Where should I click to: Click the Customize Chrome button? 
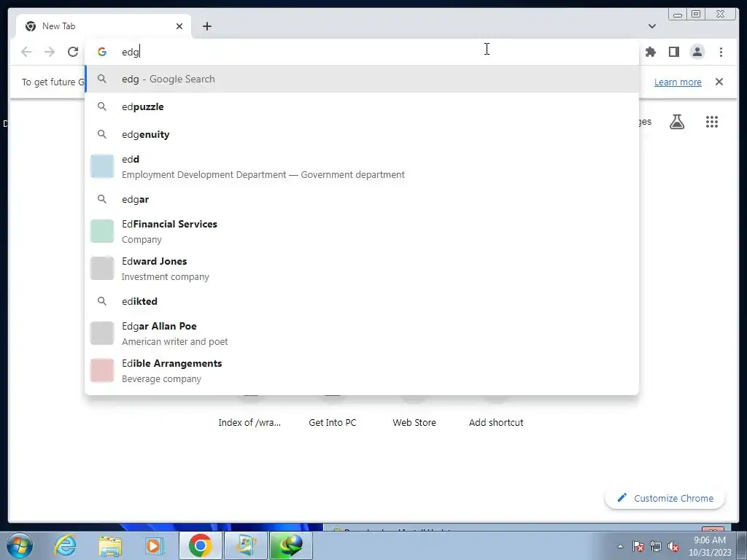click(665, 498)
